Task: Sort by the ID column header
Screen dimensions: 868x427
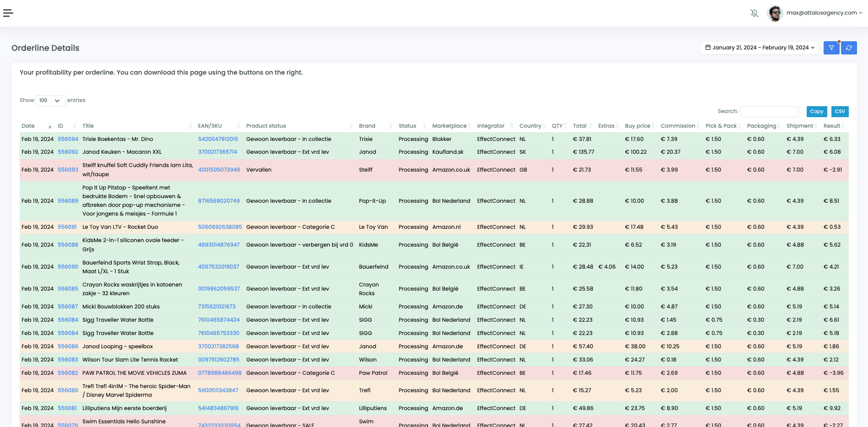Action: 68,126
